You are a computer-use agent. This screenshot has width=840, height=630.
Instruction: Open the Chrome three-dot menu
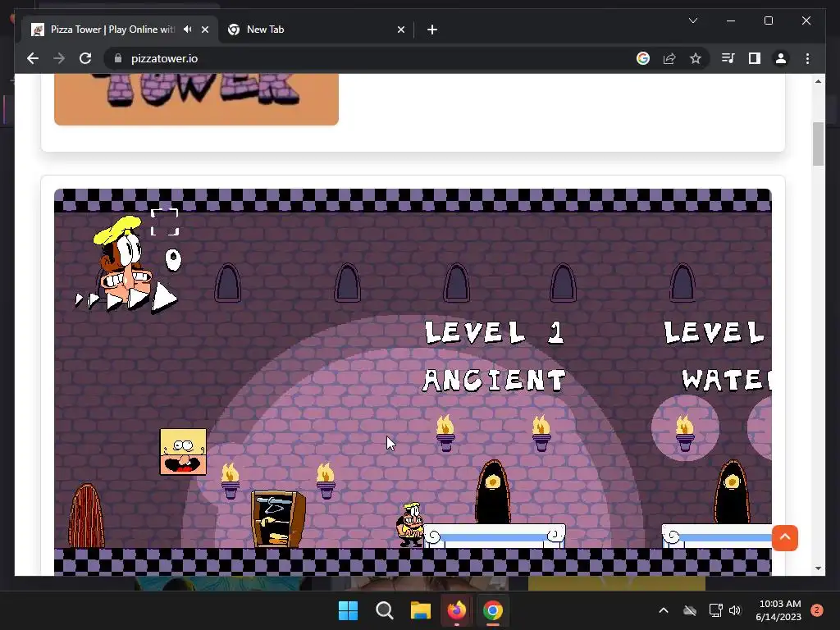[x=807, y=58]
